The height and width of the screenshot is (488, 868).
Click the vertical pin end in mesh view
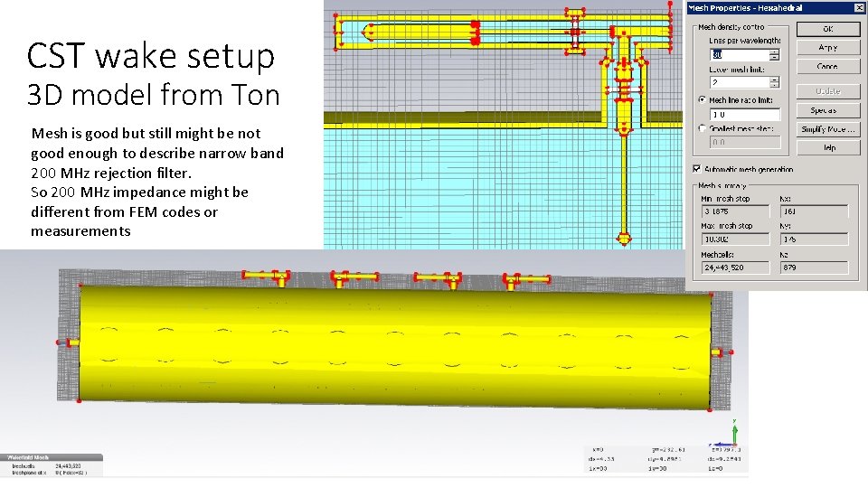[624, 239]
